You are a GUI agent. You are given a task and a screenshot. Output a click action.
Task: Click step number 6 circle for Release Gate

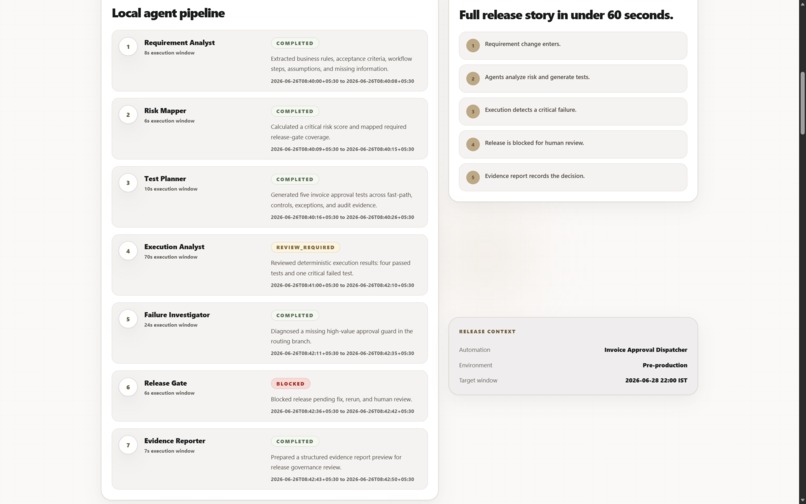[128, 387]
